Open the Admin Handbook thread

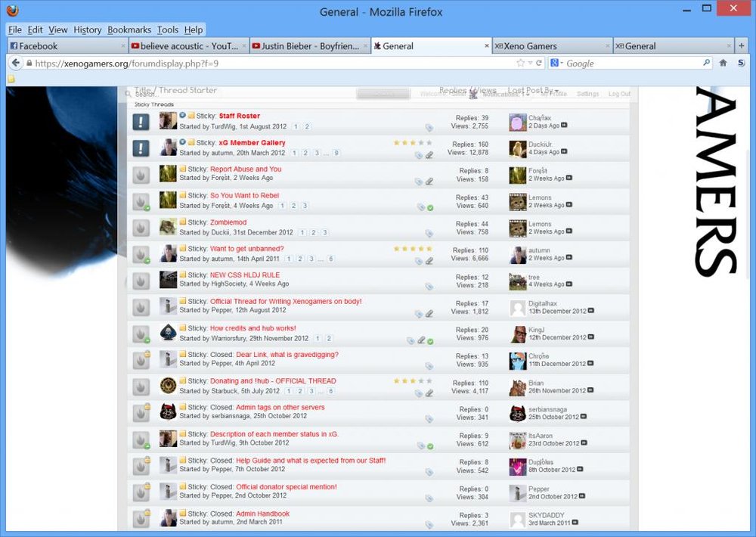pos(262,514)
